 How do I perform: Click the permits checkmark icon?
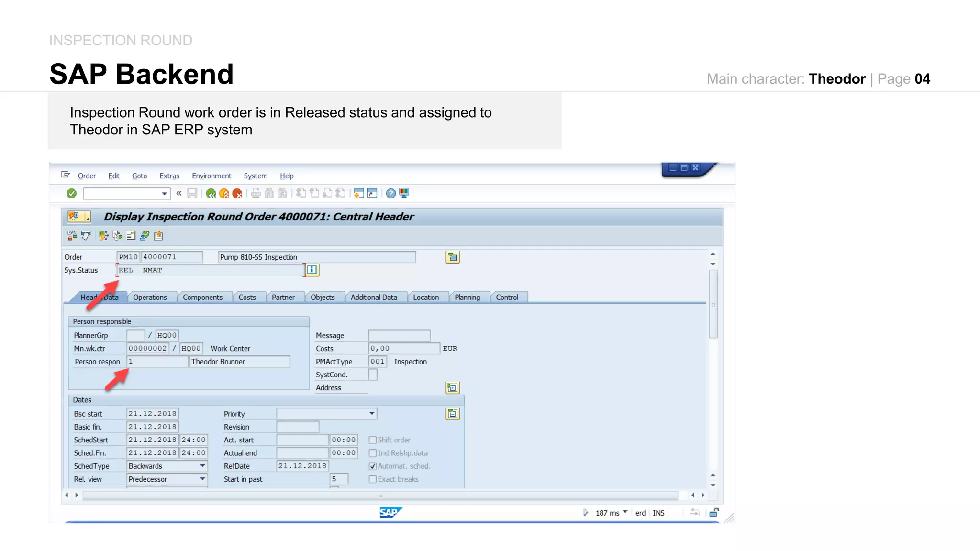[145, 235]
